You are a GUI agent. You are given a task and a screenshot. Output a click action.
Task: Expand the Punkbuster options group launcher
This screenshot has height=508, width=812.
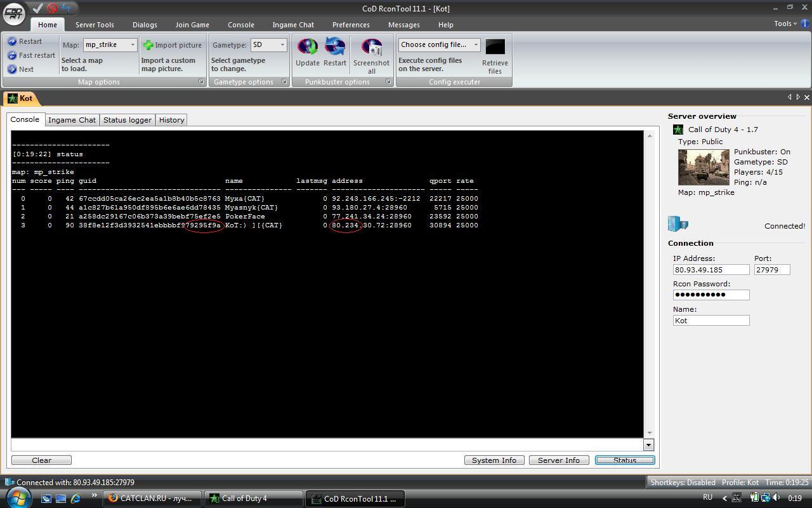388,82
